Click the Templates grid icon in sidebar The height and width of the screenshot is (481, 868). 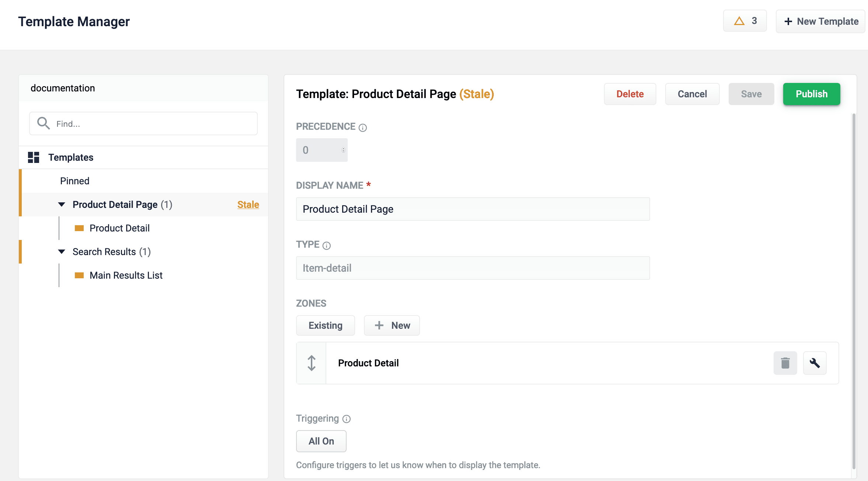coord(34,157)
